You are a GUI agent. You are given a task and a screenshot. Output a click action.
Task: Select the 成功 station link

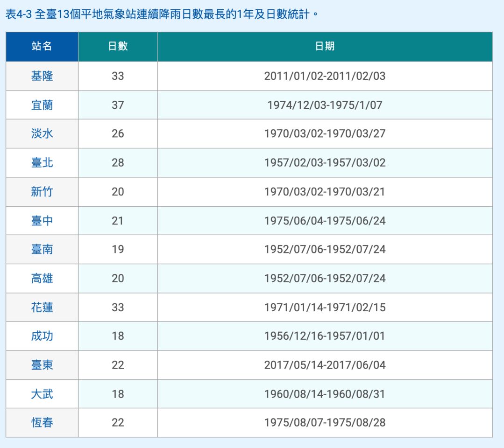[42, 336]
